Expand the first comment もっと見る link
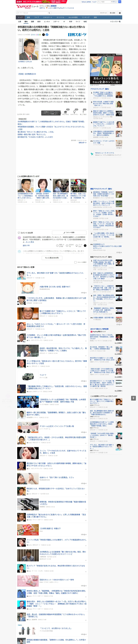The image size is (138, 644). 30,242
